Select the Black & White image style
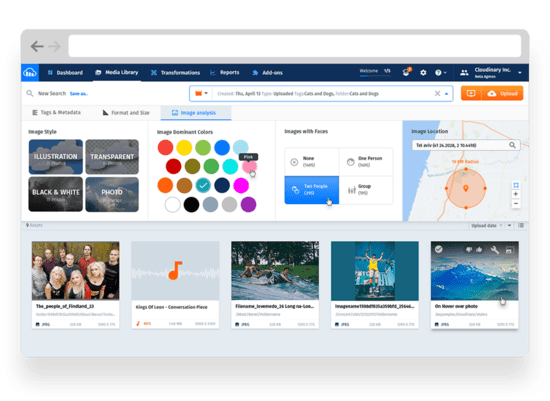550x401 pixels. [x=56, y=194]
